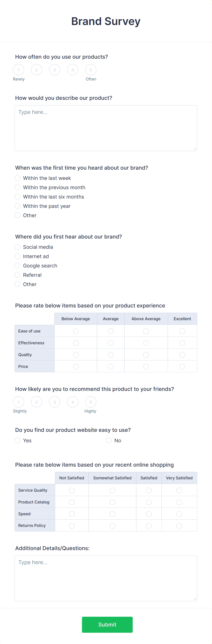Answer No for website ease of use

(109, 440)
